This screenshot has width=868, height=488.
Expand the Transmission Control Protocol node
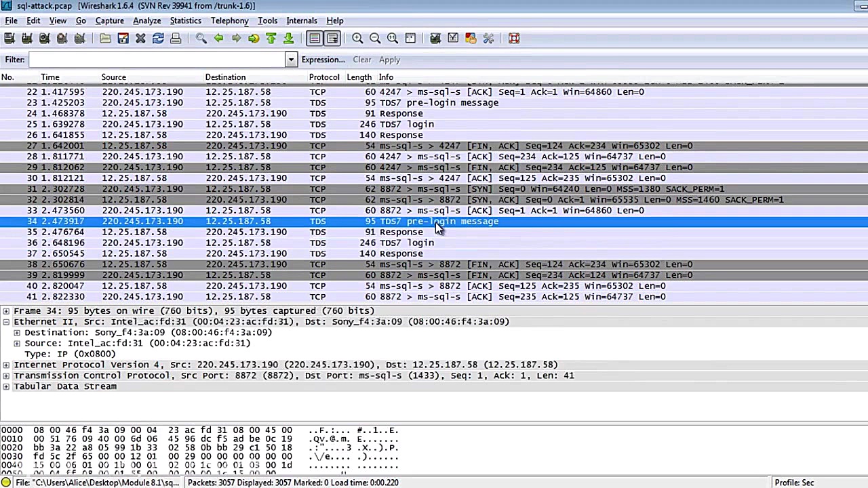[6, 375]
